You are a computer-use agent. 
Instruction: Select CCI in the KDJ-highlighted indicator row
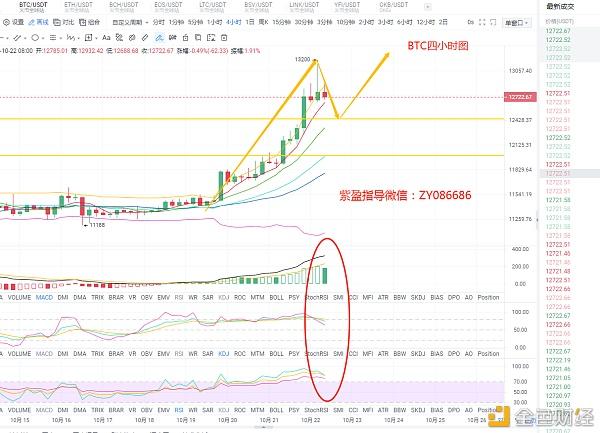tap(353, 354)
